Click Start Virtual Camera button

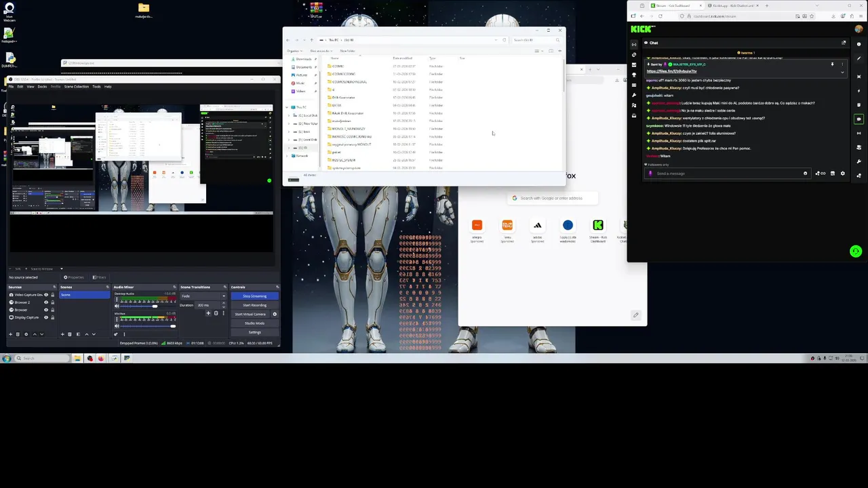click(x=250, y=314)
